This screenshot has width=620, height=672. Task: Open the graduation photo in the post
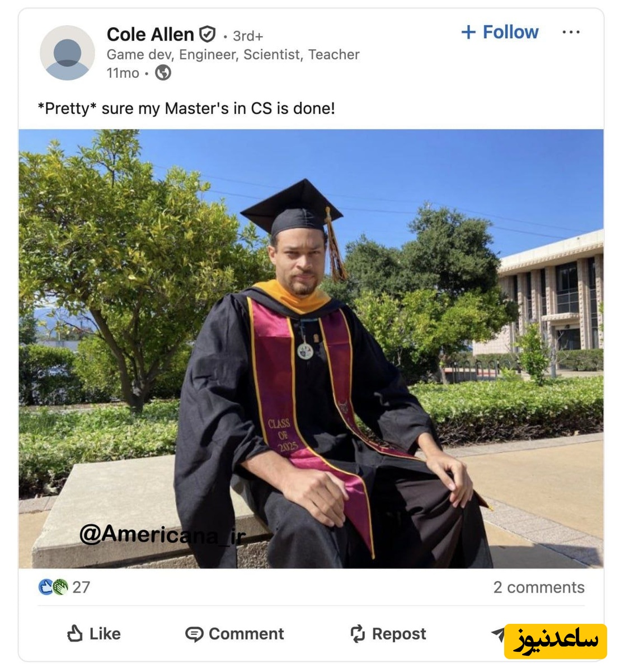[311, 348]
